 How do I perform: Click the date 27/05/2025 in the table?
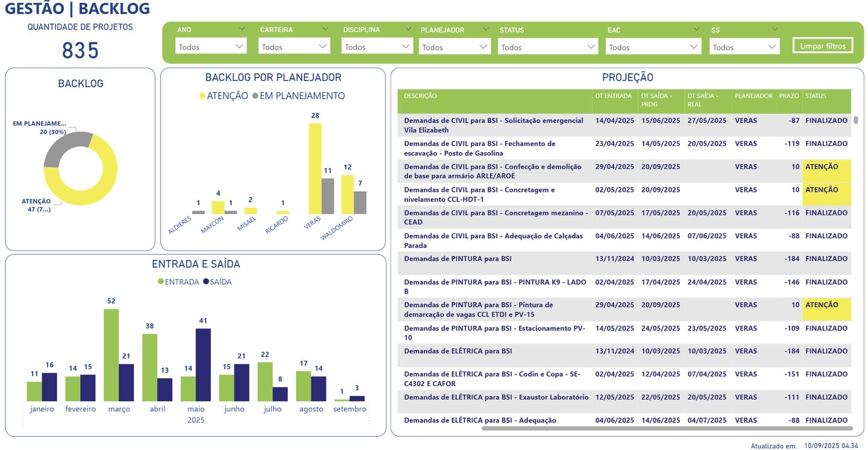coord(706,121)
